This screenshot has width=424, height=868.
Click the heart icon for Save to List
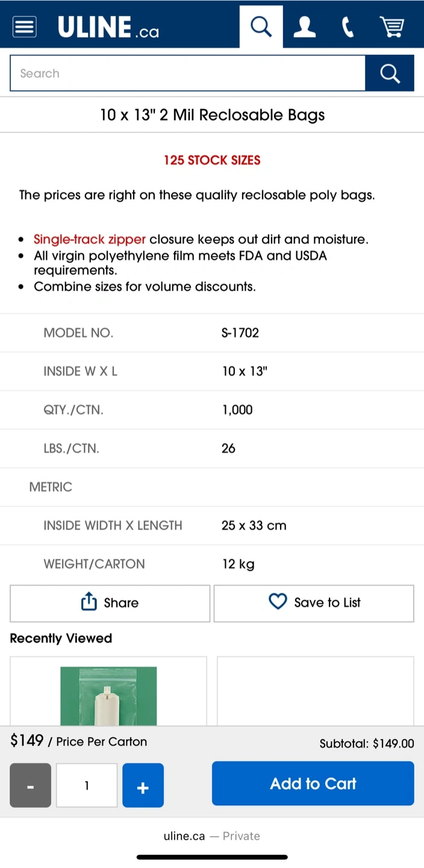click(278, 602)
